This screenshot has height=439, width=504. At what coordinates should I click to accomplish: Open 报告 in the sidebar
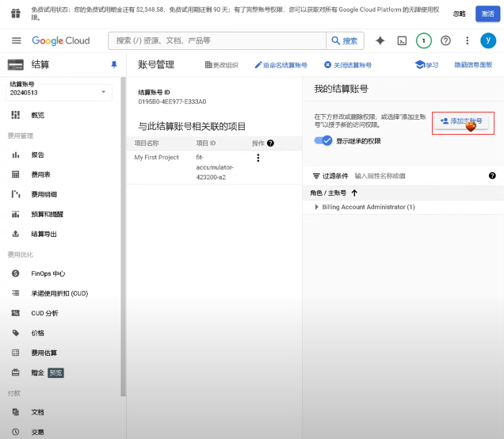coord(37,155)
